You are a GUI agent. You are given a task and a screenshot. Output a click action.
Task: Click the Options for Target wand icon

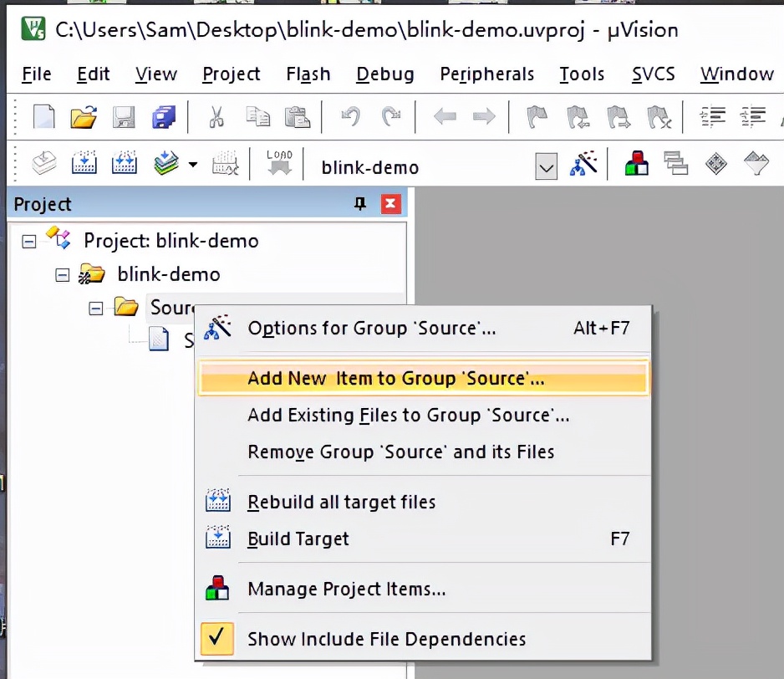point(583,162)
